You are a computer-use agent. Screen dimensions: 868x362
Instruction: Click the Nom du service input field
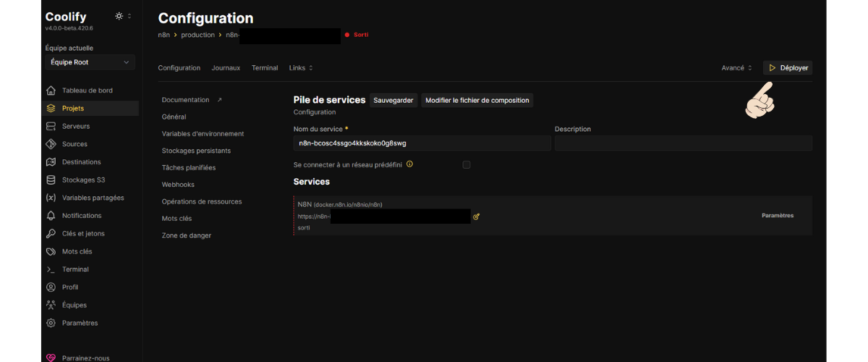coord(422,143)
